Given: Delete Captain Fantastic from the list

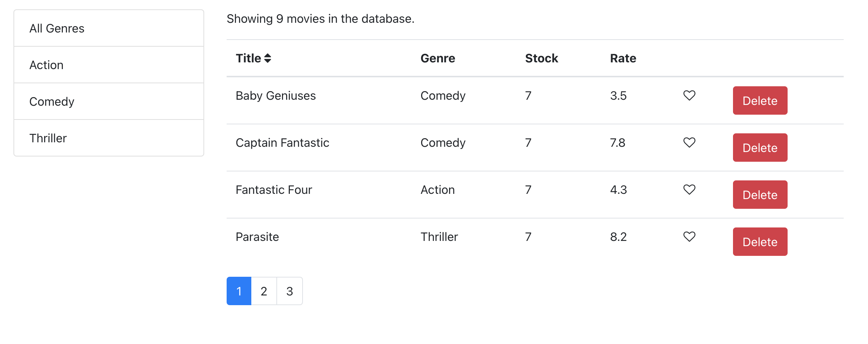Looking at the screenshot, I should 760,148.
